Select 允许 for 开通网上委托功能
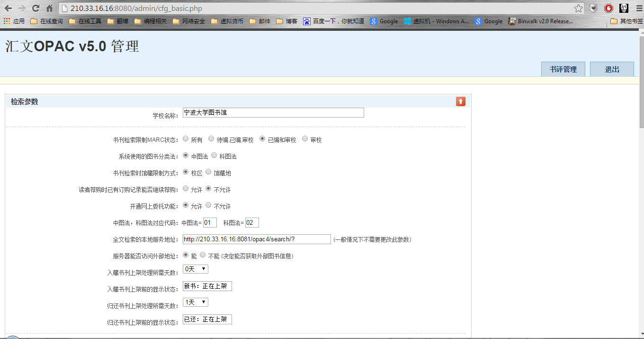 (x=186, y=205)
